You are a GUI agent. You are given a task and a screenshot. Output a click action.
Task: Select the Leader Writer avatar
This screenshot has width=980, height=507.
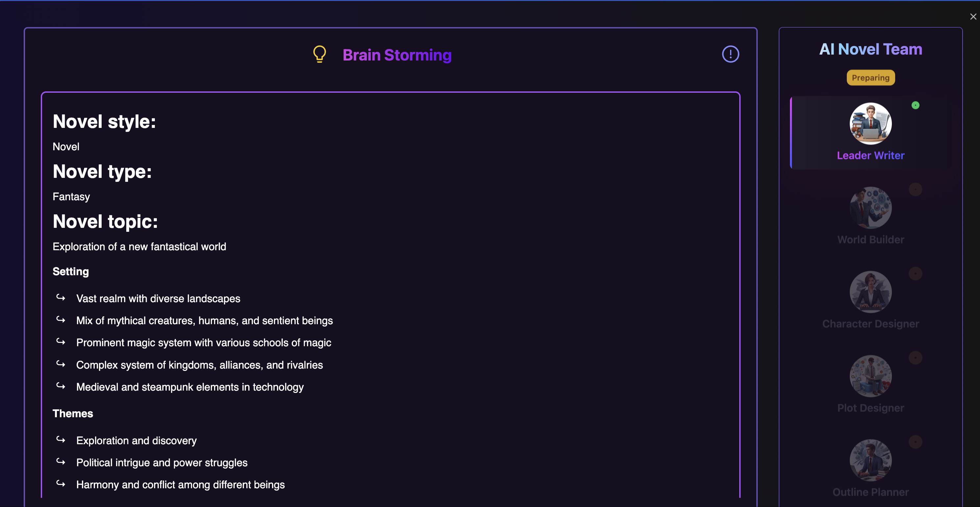(870, 124)
